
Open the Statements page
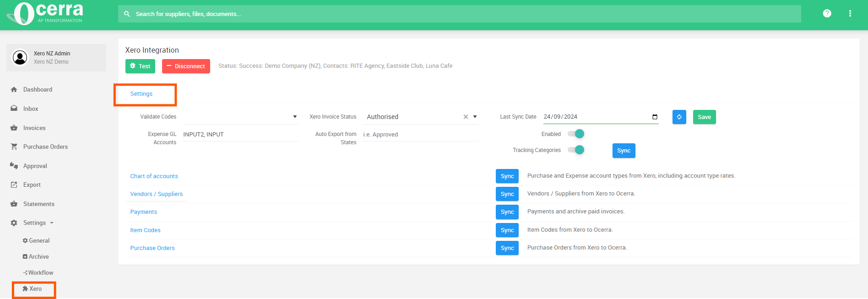pyautogui.click(x=39, y=204)
